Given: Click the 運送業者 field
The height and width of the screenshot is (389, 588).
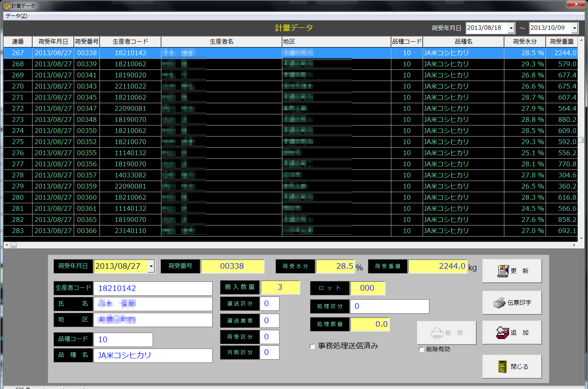Looking at the screenshot, I should point(270,321).
